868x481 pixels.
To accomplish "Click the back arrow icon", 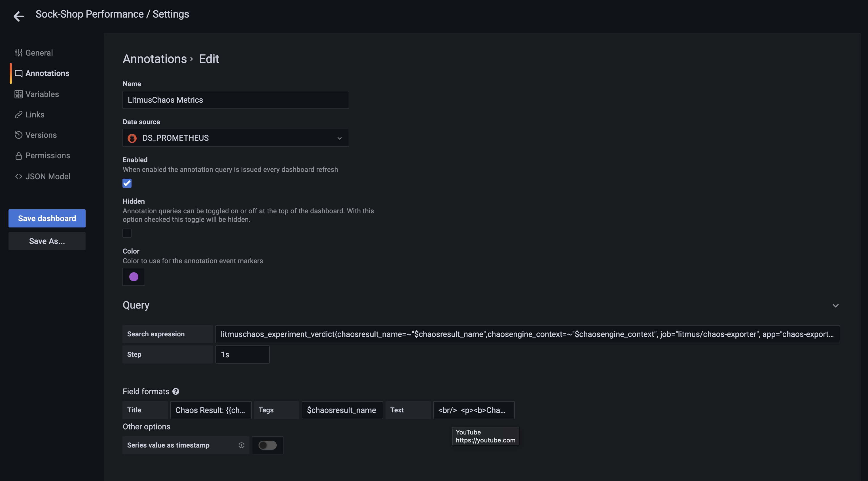I will click(18, 16).
